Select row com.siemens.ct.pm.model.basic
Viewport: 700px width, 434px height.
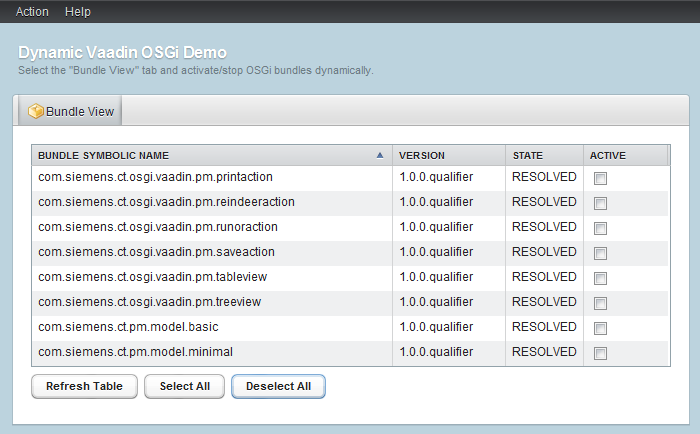click(350, 328)
